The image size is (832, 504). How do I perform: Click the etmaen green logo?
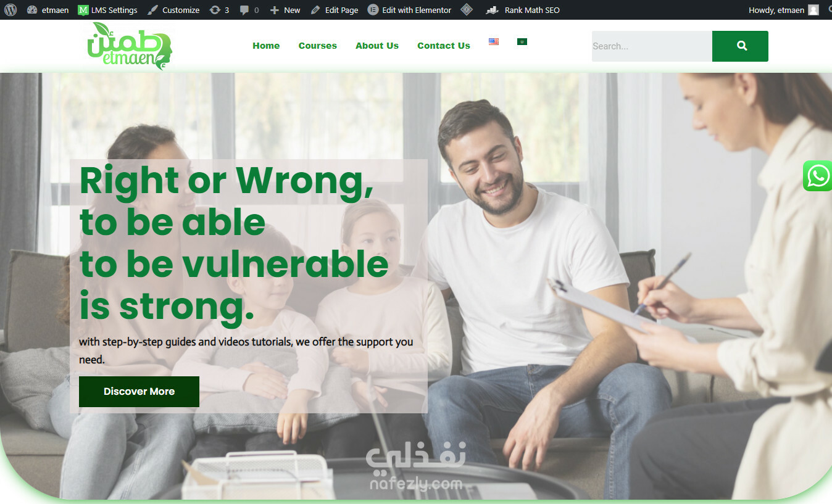point(130,46)
